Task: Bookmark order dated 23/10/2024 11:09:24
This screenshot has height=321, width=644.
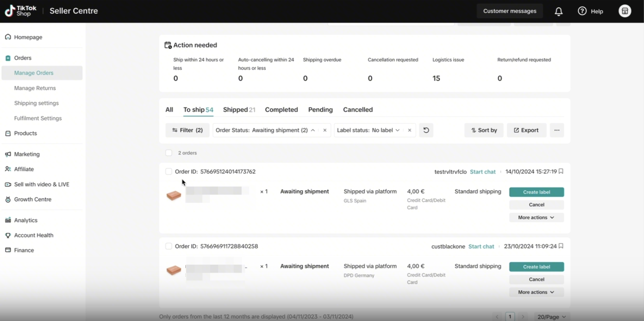Action: (561, 246)
